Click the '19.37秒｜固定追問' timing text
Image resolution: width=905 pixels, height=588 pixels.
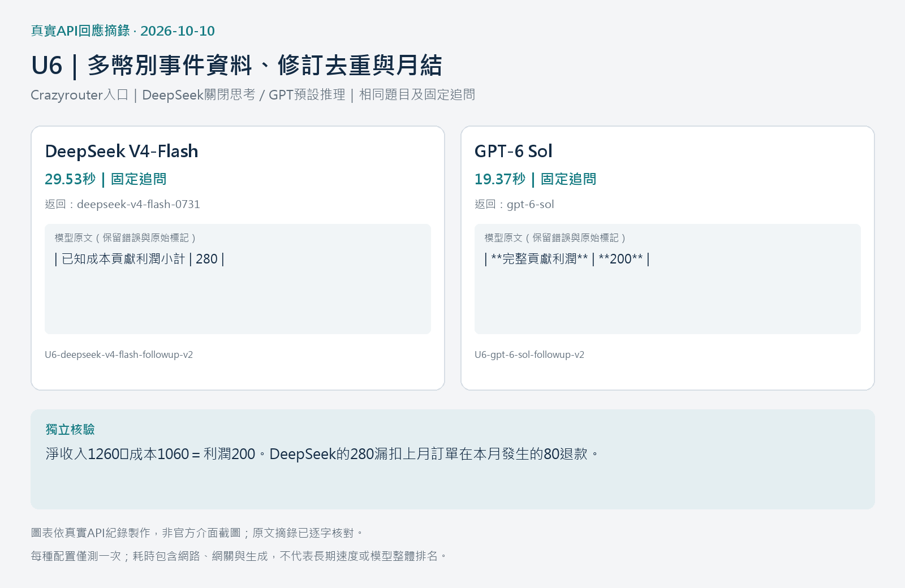(x=536, y=179)
